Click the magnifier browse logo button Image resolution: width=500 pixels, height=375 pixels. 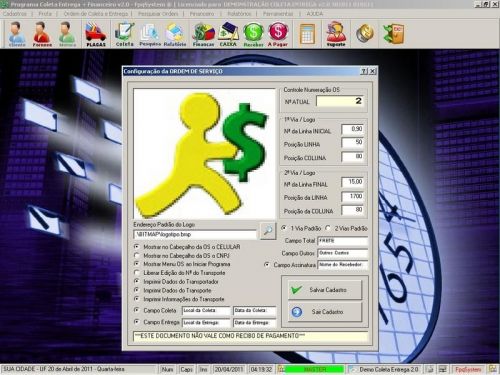pyautogui.click(x=268, y=231)
